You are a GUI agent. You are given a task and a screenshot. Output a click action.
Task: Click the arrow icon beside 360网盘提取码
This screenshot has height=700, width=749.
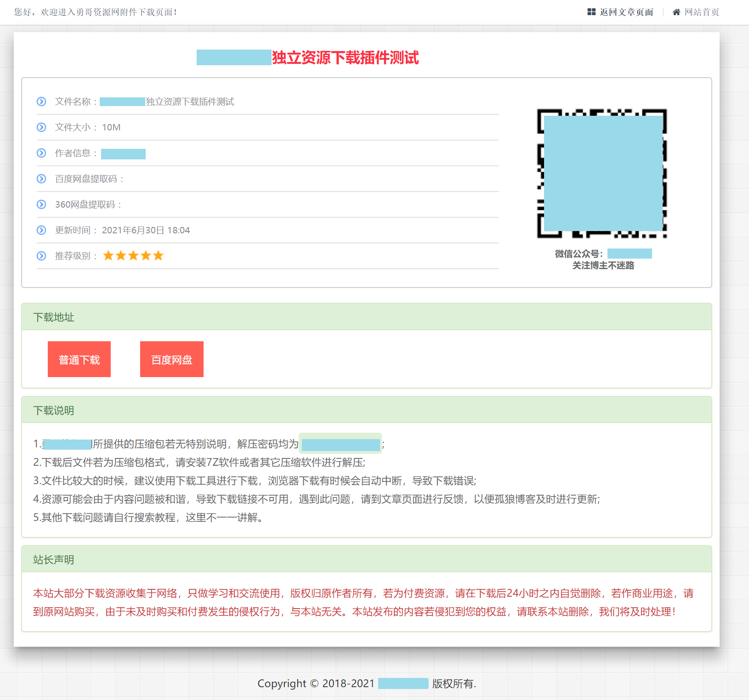tap(41, 204)
